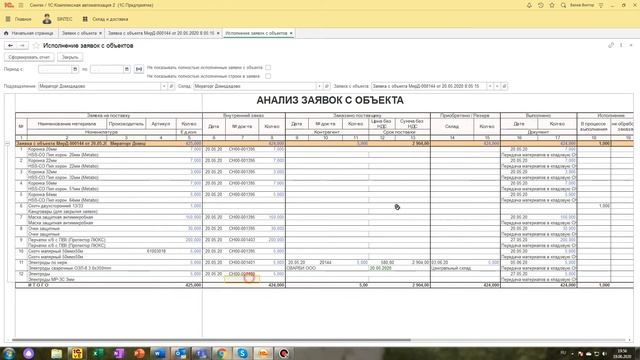Open the Заявка с объекта value form icon

[504, 86]
